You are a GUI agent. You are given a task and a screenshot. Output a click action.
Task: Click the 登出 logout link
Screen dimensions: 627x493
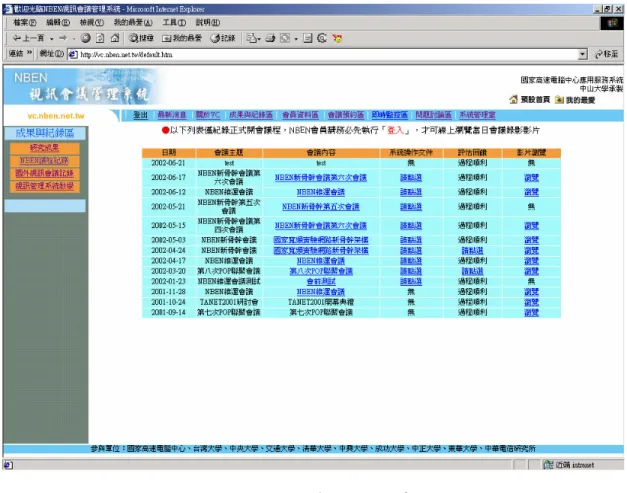tap(140, 115)
